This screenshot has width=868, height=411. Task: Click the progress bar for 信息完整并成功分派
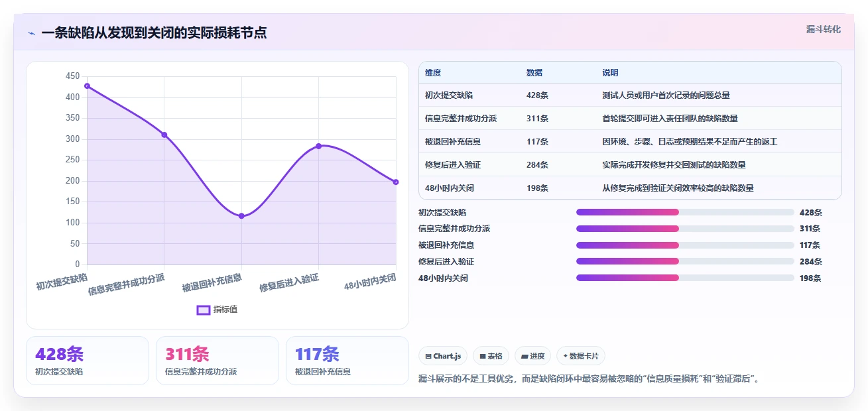[x=685, y=229]
